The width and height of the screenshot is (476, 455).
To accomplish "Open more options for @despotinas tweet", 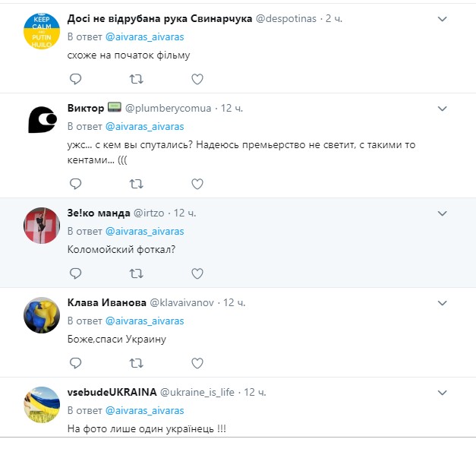I will [x=442, y=18].
